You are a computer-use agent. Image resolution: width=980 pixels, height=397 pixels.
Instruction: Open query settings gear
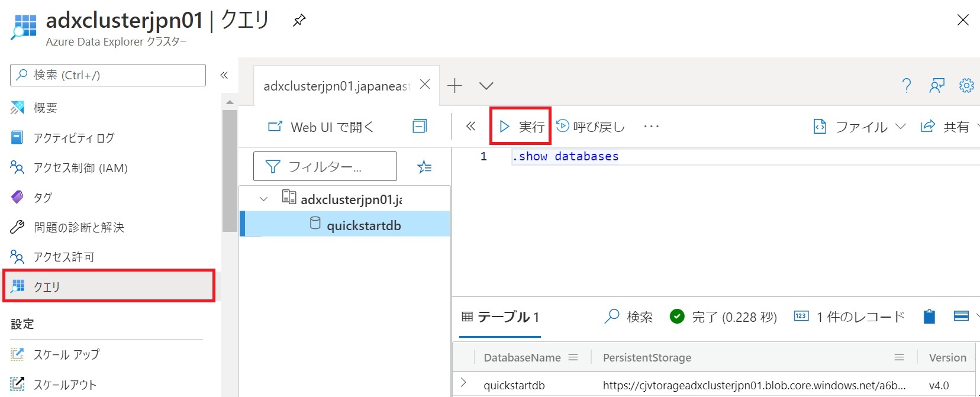point(966,86)
